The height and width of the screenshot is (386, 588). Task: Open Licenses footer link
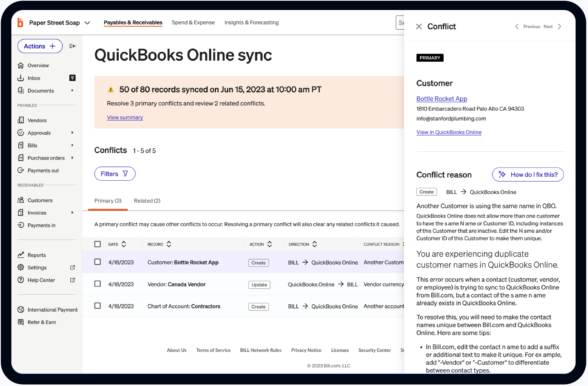tap(340, 350)
